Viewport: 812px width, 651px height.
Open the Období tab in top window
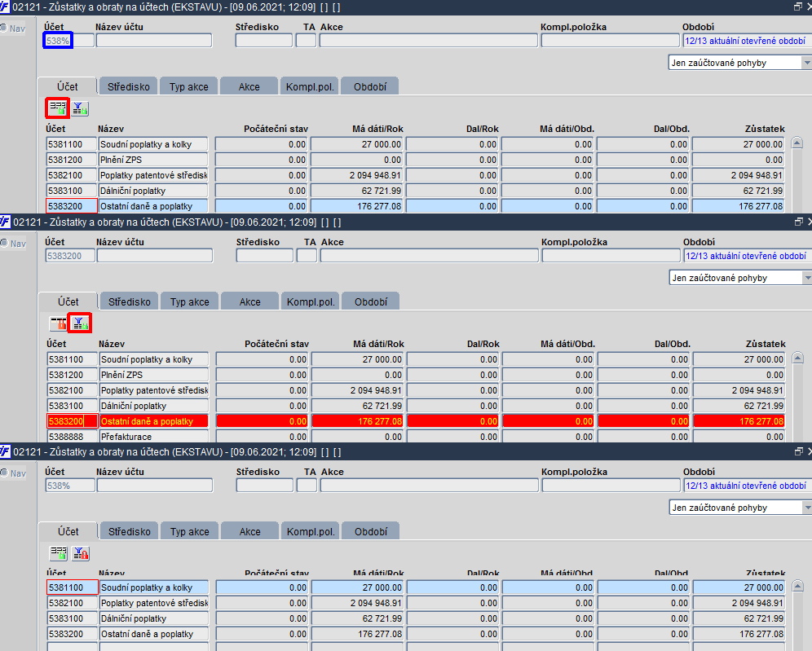370,86
